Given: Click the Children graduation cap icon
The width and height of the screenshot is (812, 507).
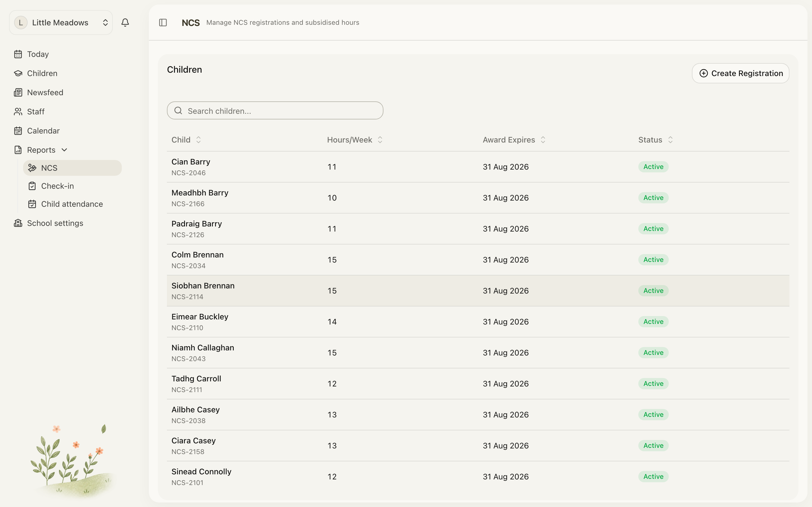Looking at the screenshot, I should point(18,73).
